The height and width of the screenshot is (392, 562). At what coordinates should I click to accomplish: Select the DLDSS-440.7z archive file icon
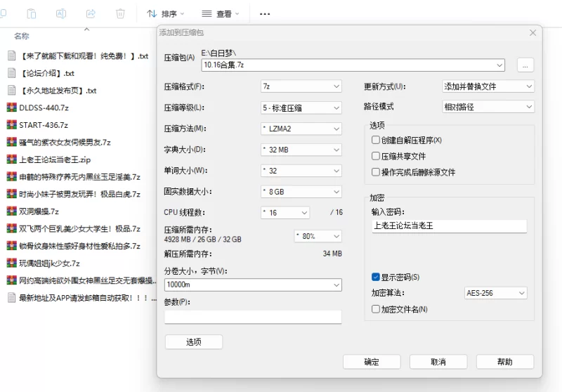11,107
